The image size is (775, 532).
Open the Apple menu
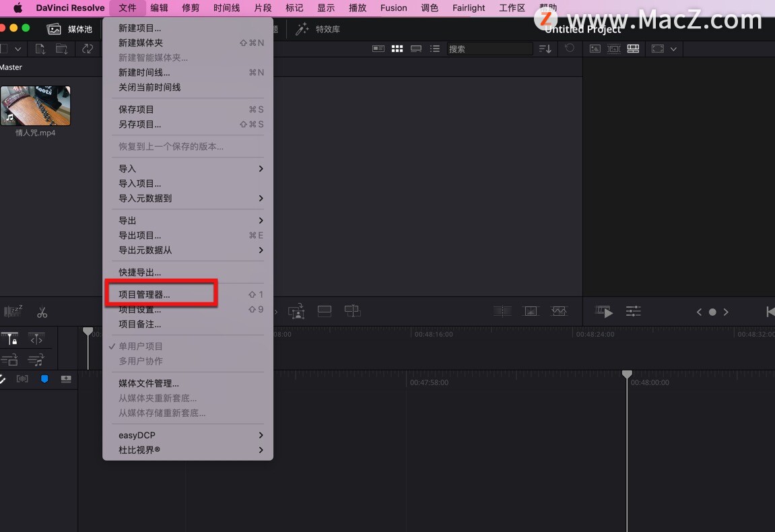point(18,8)
